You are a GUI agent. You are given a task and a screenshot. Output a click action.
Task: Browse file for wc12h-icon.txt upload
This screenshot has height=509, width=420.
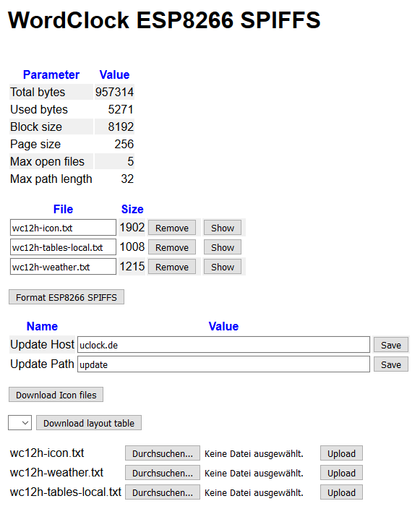click(162, 453)
